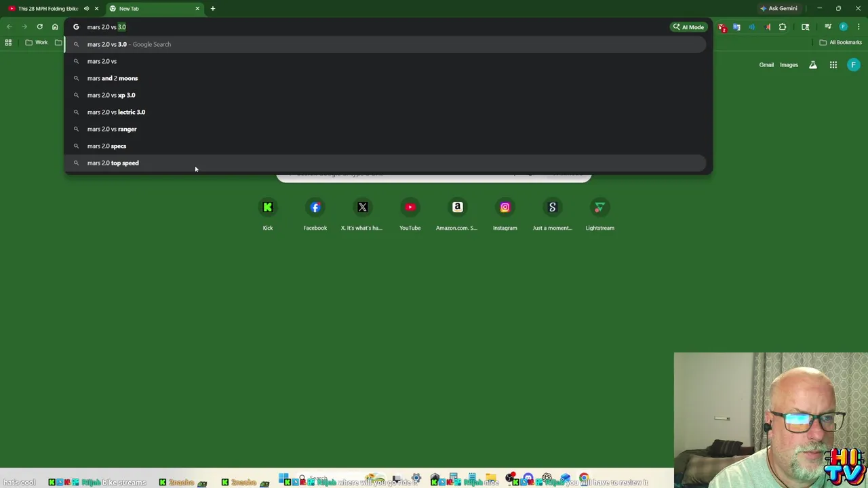
Task: Open the All Bookmarks folder
Action: pos(840,43)
